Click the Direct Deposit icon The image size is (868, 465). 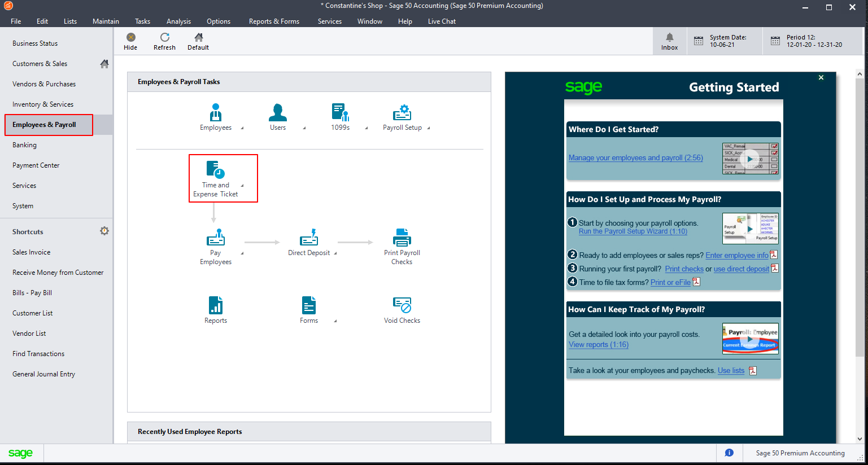tap(309, 238)
